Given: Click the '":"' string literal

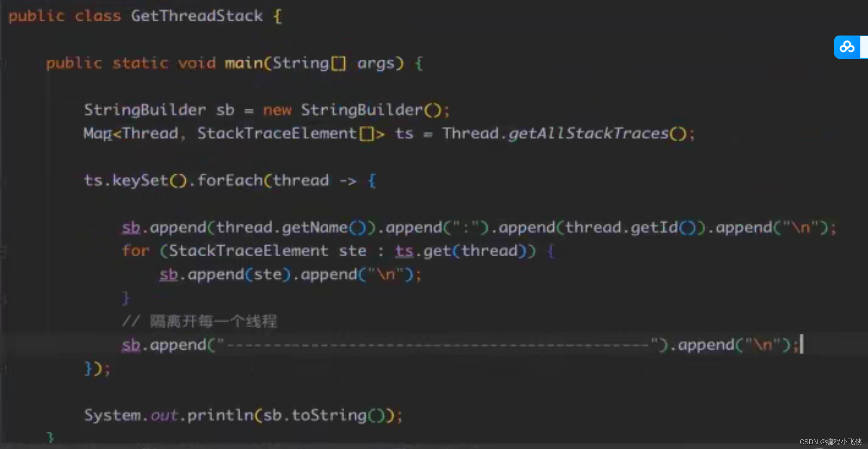Looking at the screenshot, I should click(466, 228).
